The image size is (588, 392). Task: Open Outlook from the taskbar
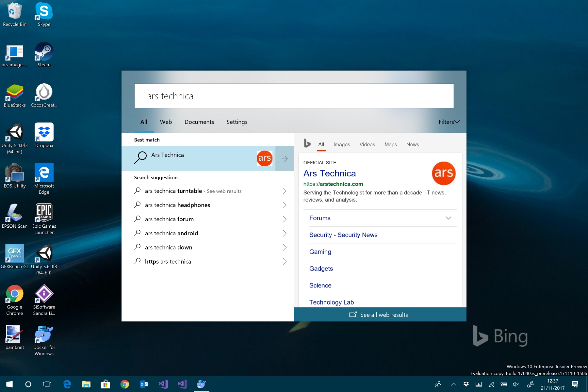(144, 384)
